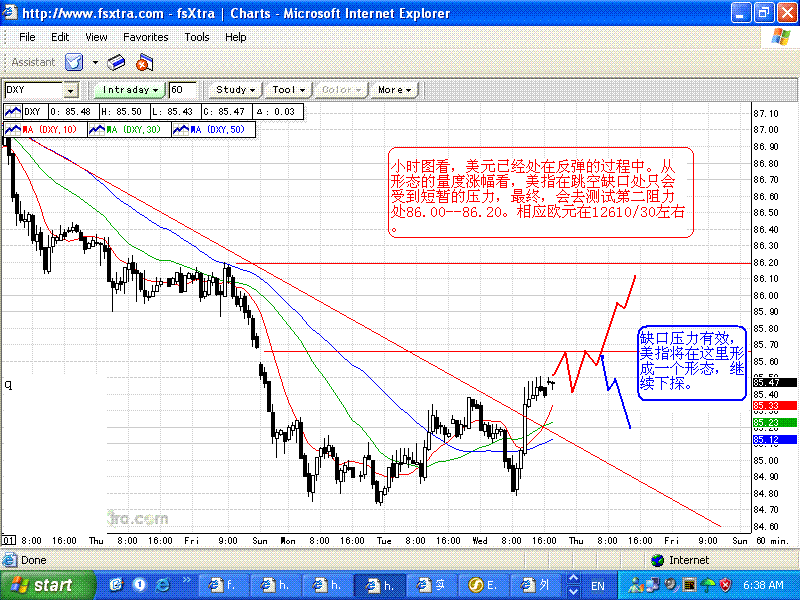
Task: Click the Assistant mail icon
Action: 74,63
